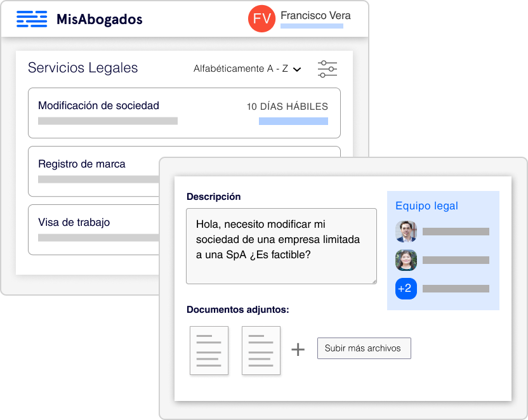Screen dimensions: 528x420
Task: Choose the Visa de trabajo service
Action: [x=76, y=223]
